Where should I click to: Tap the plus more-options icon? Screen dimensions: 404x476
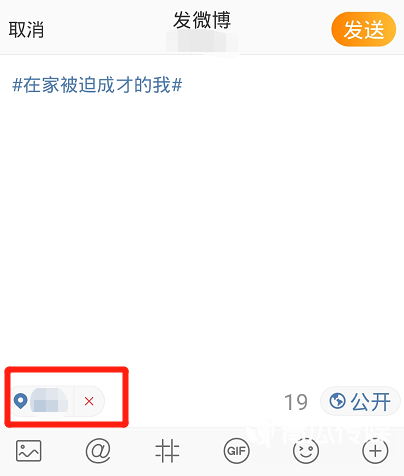point(375,451)
